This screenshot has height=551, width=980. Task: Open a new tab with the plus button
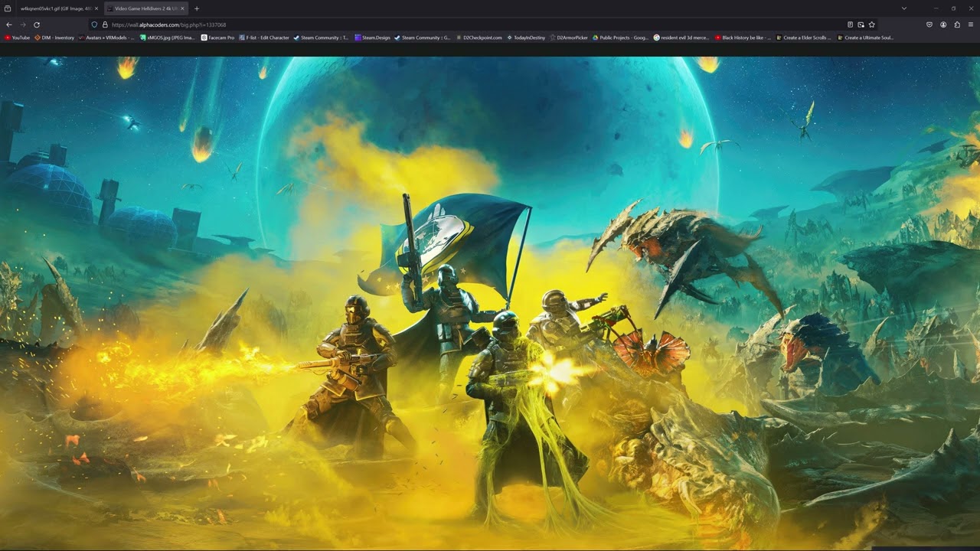point(197,8)
